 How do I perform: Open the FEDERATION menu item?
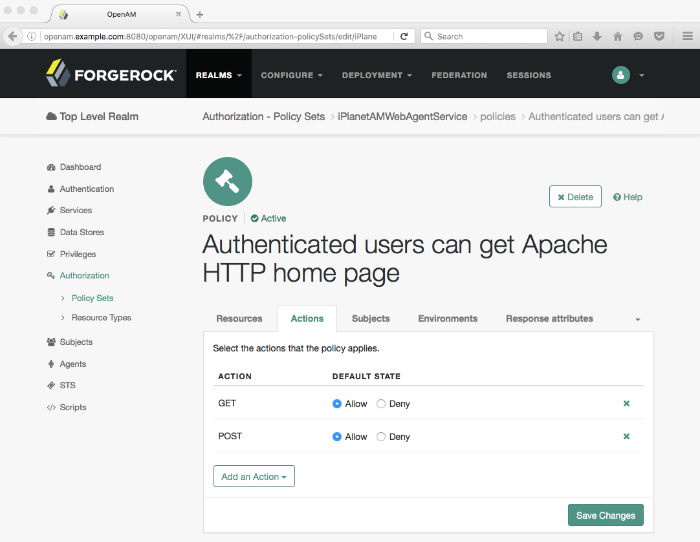tap(459, 75)
